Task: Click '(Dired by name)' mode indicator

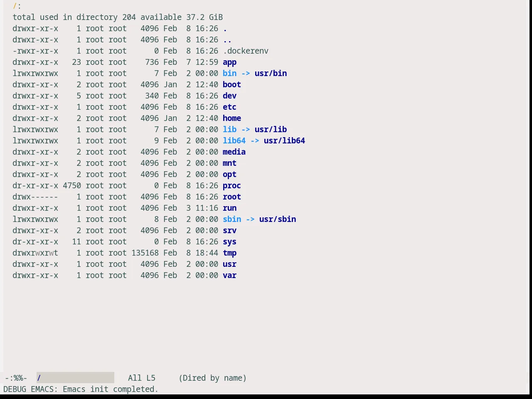Action: pos(212,378)
